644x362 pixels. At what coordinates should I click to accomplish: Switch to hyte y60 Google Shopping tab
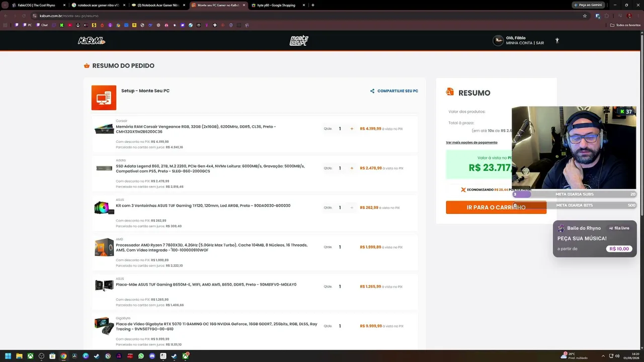[x=278, y=5]
